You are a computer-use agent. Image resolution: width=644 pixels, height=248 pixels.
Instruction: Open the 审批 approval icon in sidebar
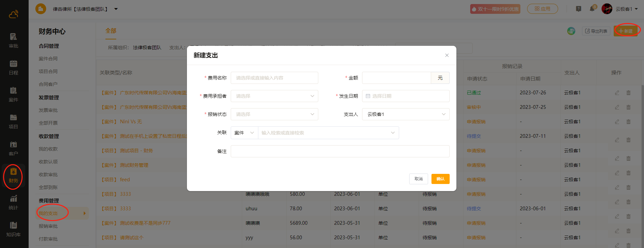(x=13, y=40)
